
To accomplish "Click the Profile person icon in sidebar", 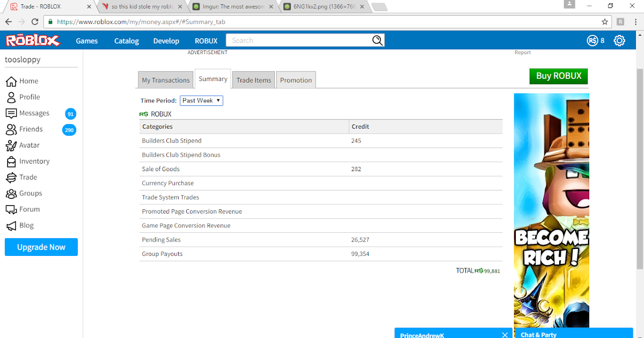I will coord(11,97).
